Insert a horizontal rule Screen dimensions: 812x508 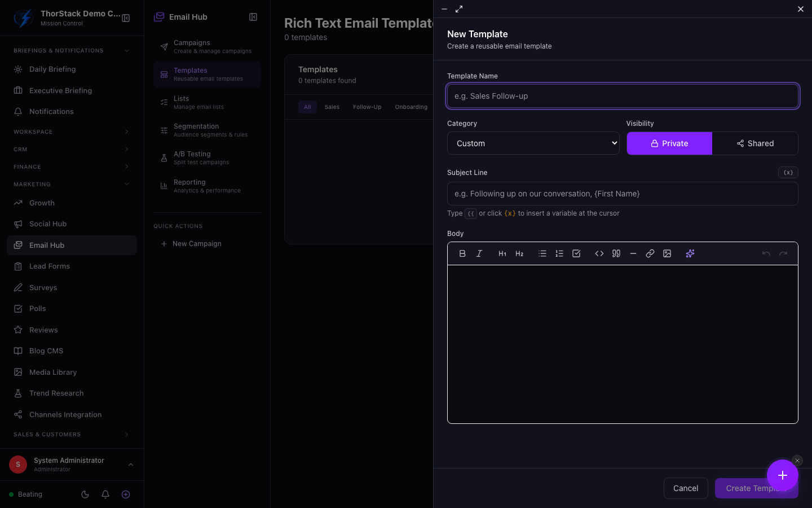pos(633,253)
